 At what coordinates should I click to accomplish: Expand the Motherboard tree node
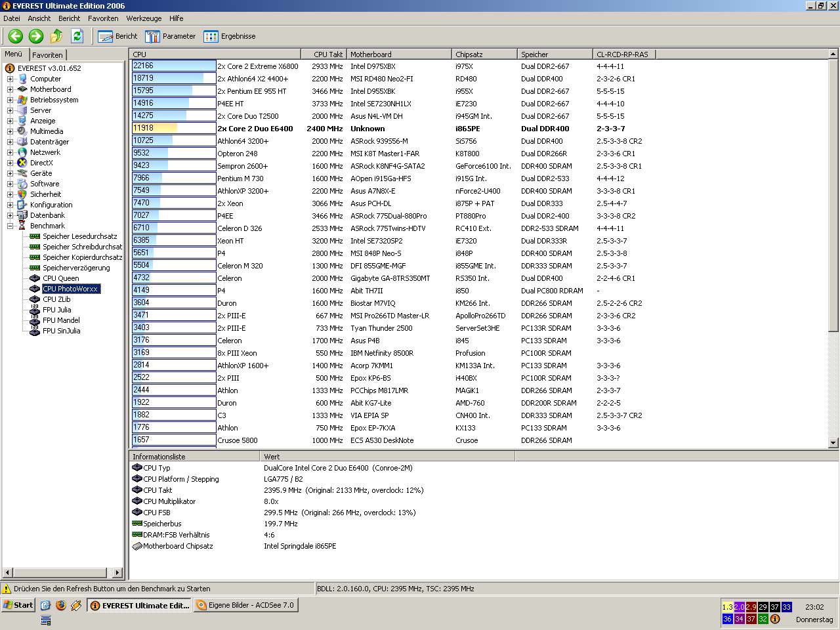pos(10,89)
